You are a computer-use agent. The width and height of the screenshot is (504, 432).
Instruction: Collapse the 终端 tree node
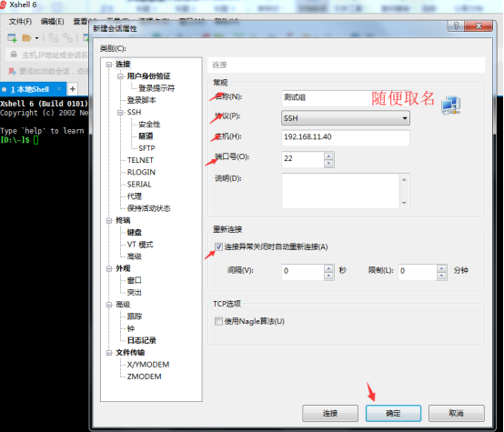point(109,220)
